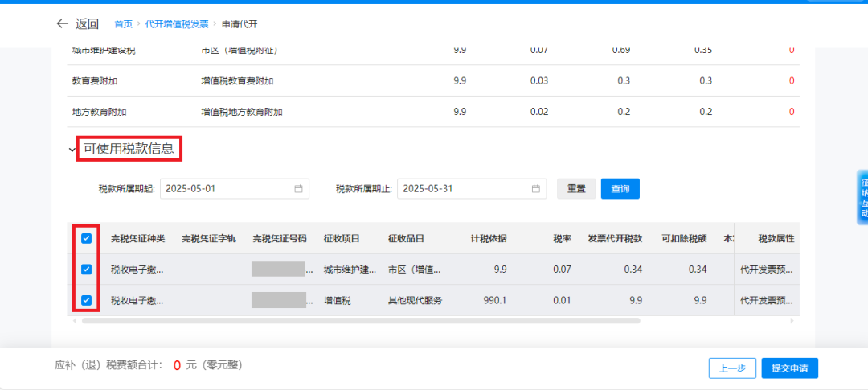The image size is (868, 391).
Task: Click the 2025-05-31 end date field
Action: tap(472, 188)
